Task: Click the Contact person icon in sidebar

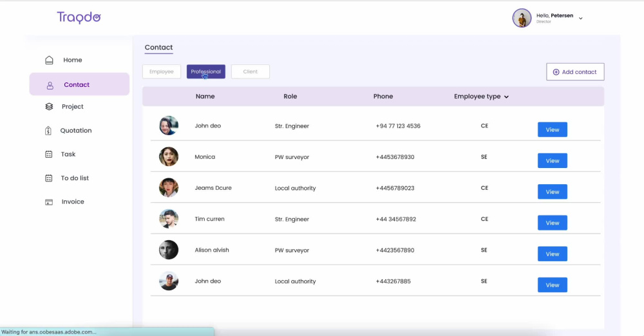Action: tap(50, 85)
